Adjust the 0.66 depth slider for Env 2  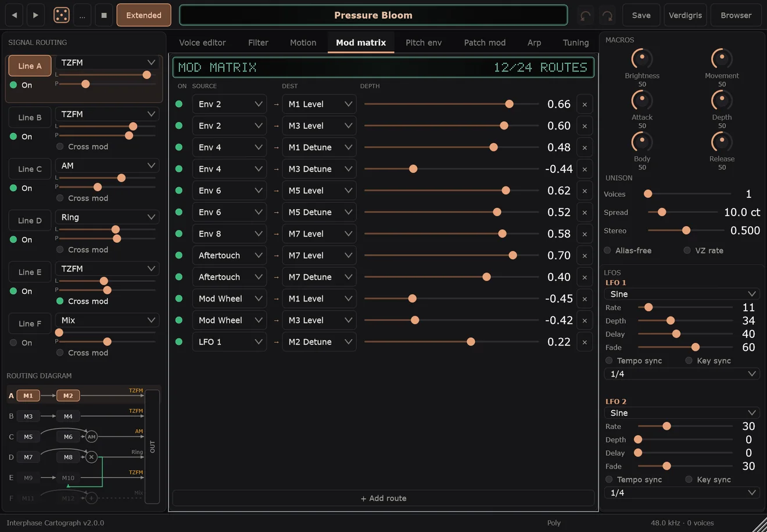coord(451,105)
